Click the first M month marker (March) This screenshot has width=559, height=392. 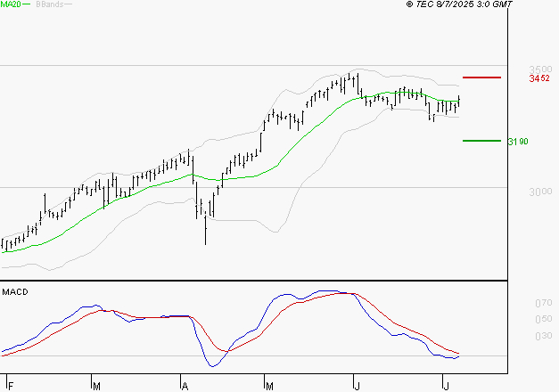coord(96,386)
